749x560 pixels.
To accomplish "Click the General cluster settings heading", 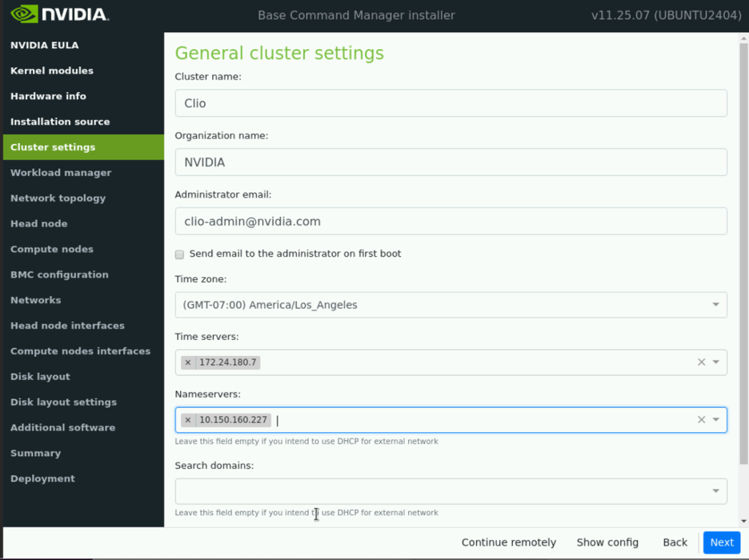I will point(279,53).
